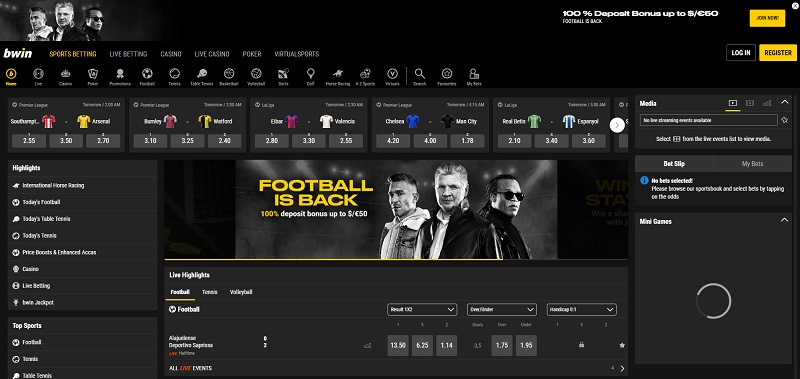
Task: Open Football under Top Sports
Action: (83, 342)
